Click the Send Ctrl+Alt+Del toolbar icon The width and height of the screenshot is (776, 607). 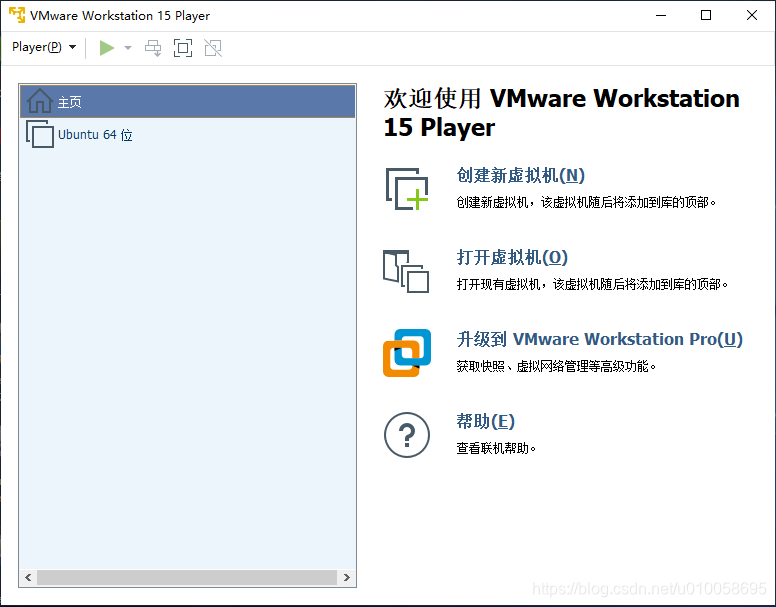(153, 48)
